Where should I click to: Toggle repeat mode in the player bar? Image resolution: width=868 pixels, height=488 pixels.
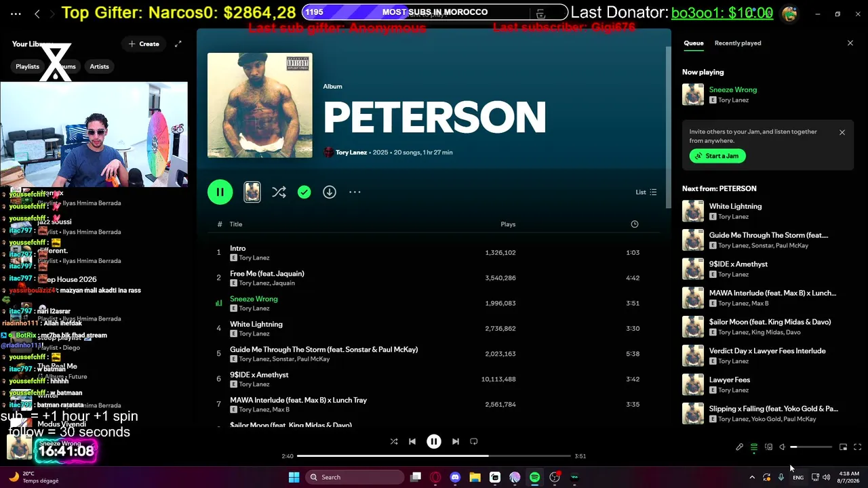tap(474, 441)
